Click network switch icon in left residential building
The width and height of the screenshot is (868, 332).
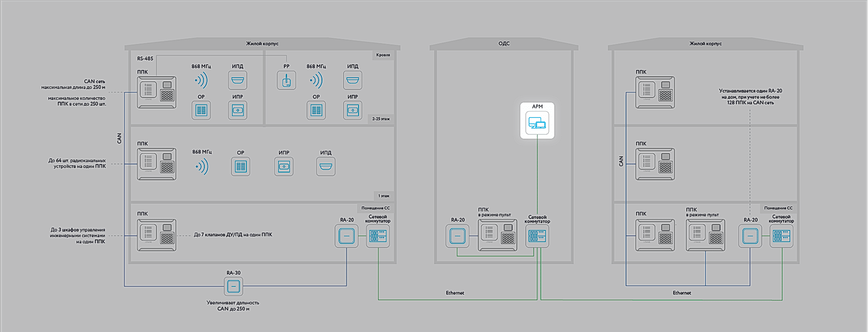377,236
